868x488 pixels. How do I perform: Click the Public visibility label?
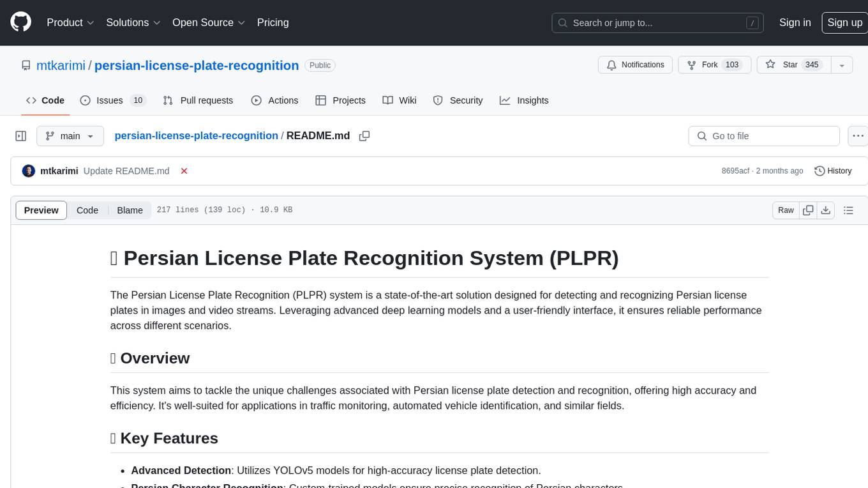[x=320, y=65]
